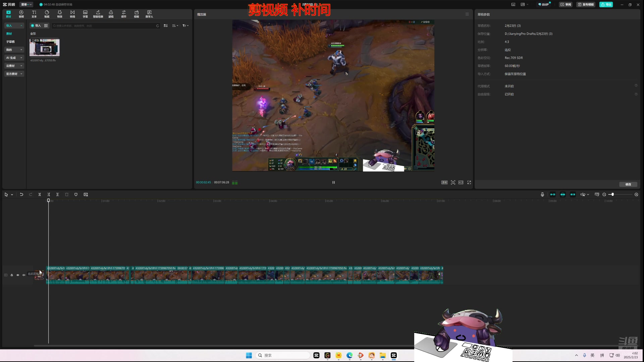Image resolution: width=644 pixels, height=362 pixels.
Task: Collapse the 导入 sidebar section
Action: coord(14,25)
